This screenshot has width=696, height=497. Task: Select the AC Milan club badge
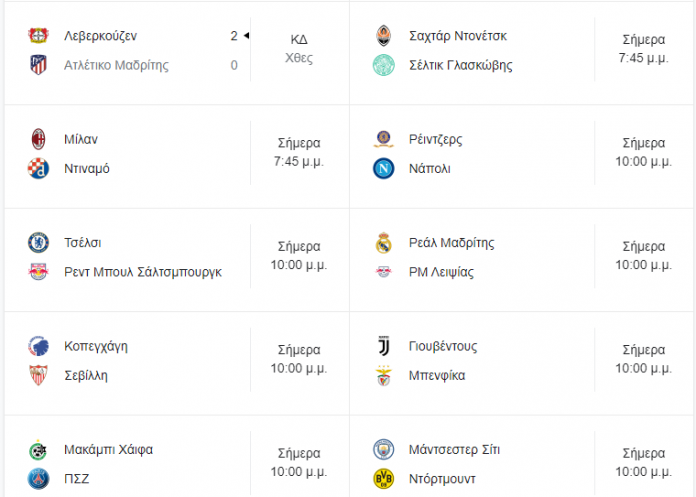coord(38,139)
